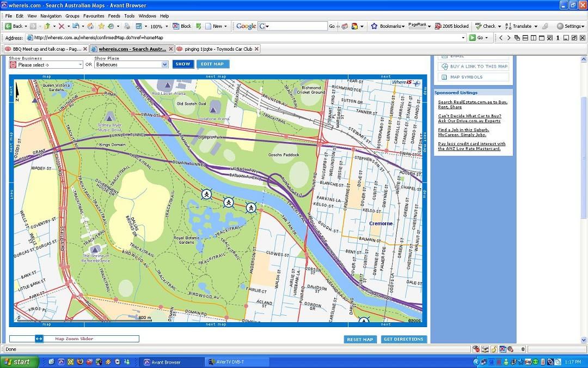This screenshot has height=368, width=588.
Task: Open the Feeds menu
Action: pyautogui.click(x=114, y=16)
